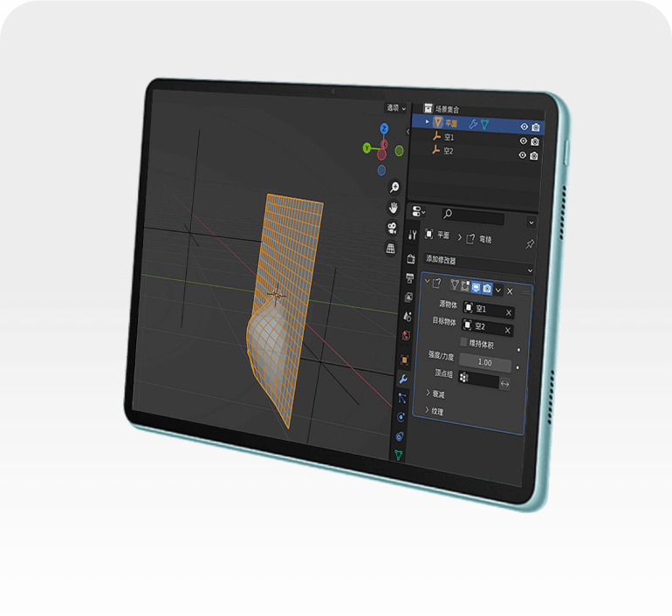Image resolution: width=672 pixels, height=616 pixels.
Task: Collapse sidebar with arrow beside gizmo
Action: [408, 132]
